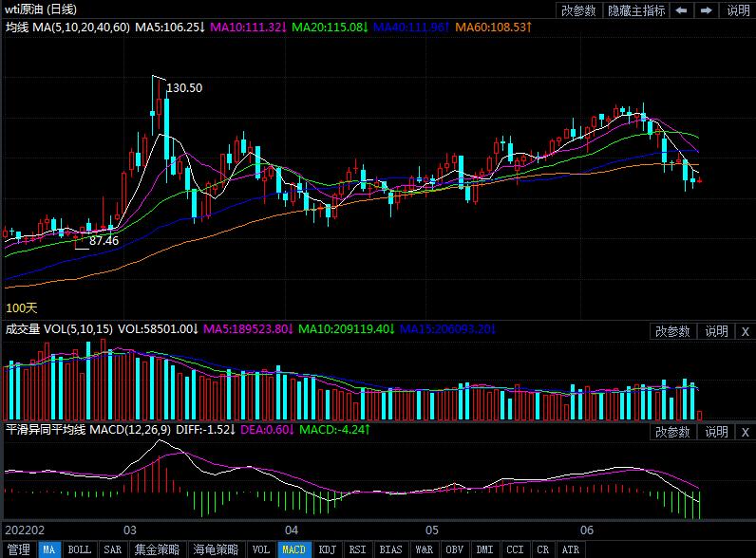Image resolution: width=756 pixels, height=558 pixels.
Task: Hide the main indicator (隐藏主指标)
Action: point(636,10)
